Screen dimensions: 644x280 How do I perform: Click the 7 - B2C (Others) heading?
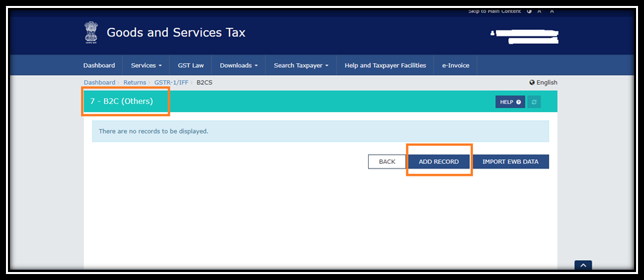(121, 101)
